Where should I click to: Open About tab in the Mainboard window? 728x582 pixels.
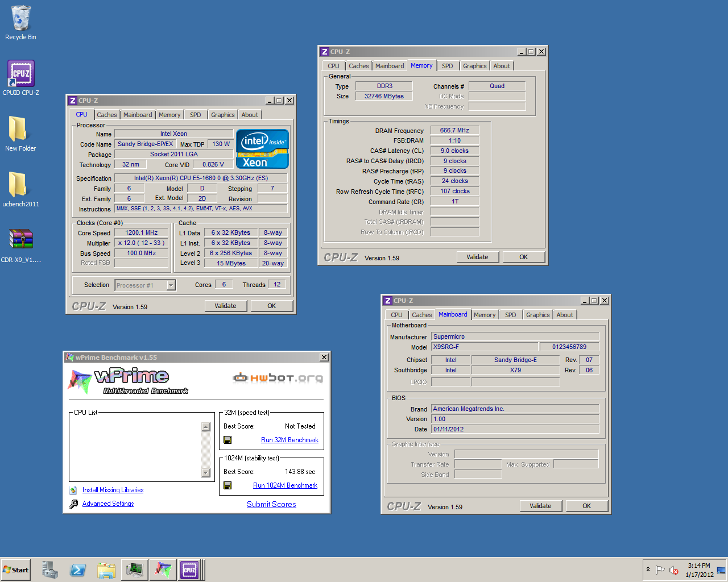point(565,315)
